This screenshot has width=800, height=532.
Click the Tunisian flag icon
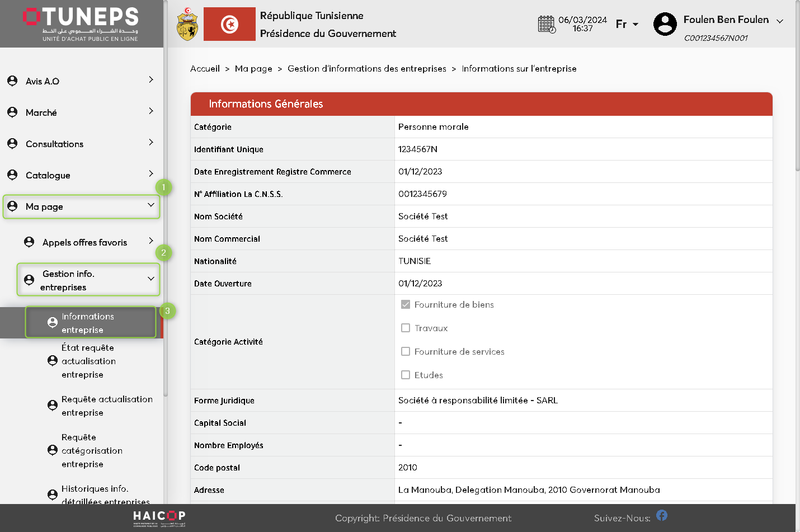(229, 24)
